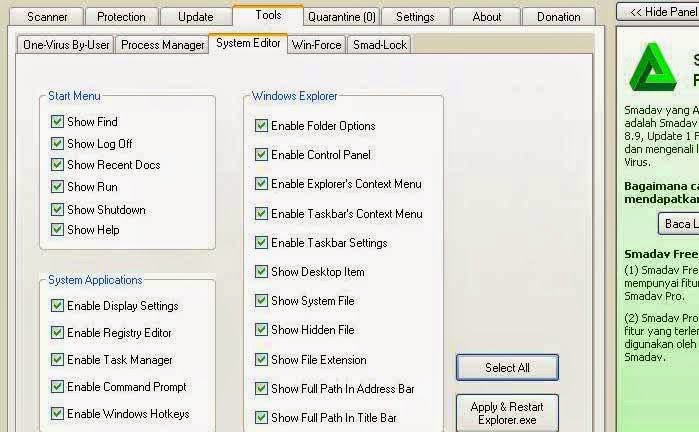Toggle Show Log Off checkbox
699x432 pixels.
tap(57, 144)
